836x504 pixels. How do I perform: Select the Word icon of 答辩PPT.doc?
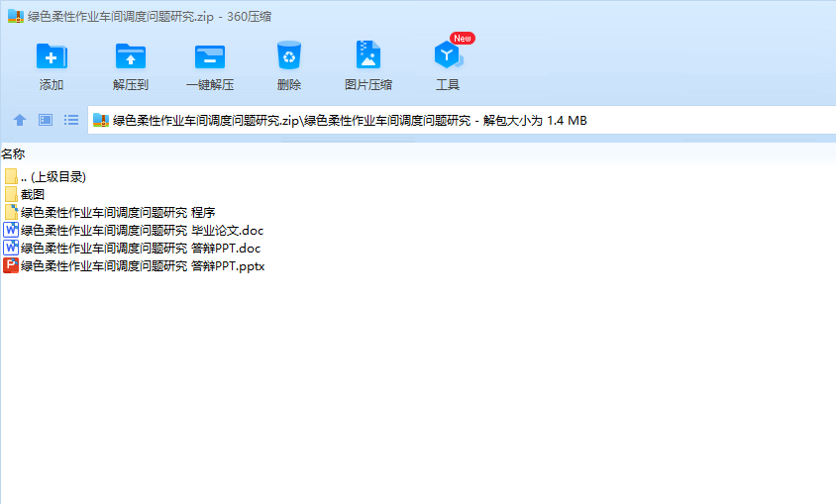pyautogui.click(x=11, y=248)
